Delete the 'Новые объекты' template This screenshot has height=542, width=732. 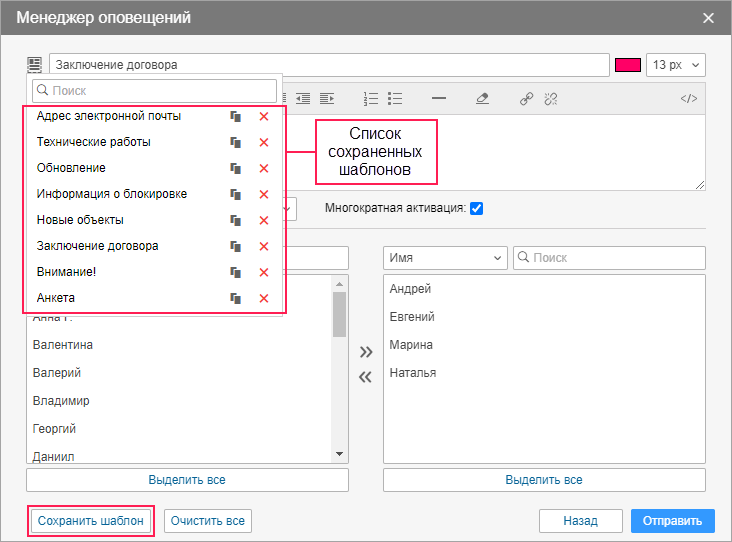tap(264, 220)
